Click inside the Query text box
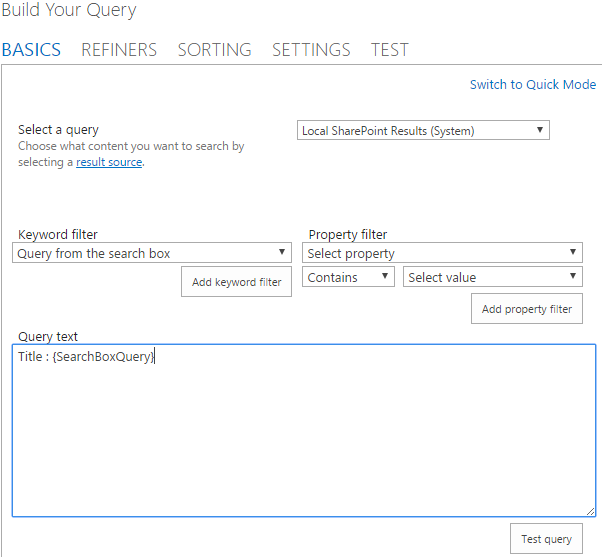The height and width of the screenshot is (557, 602). 304,430
